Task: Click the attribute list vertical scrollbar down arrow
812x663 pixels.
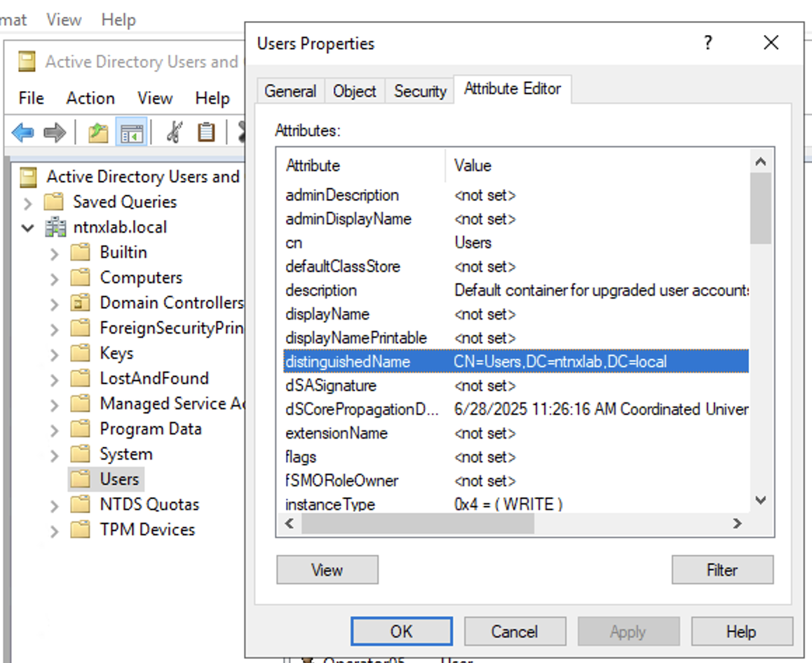Action: tap(761, 500)
